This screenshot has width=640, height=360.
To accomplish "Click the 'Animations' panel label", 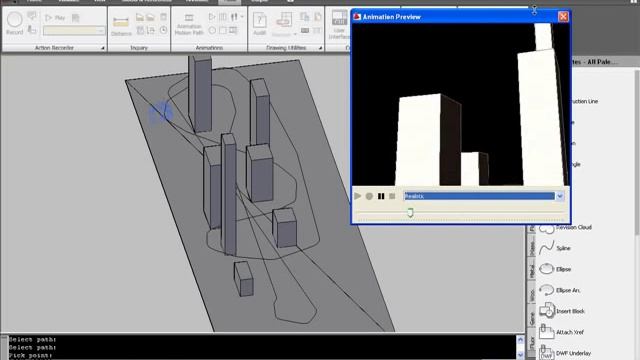I will point(209,48).
